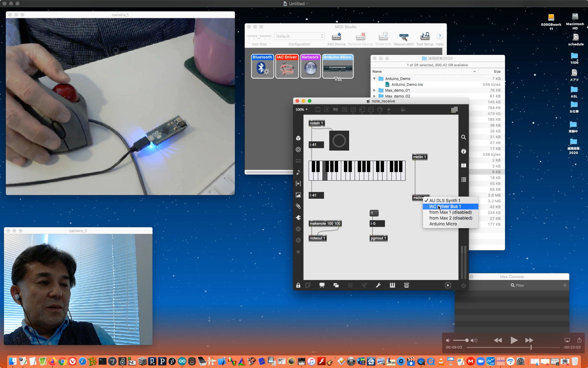Open the Max patcher inspector info icon
The height and width of the screenshot is (368, 588).
tap(464, 152)
